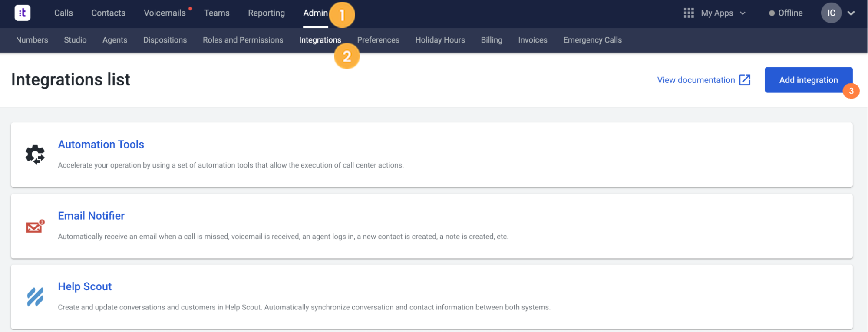Click the Help Scout logo icon
This screenshot has width=868, height=332.
click(35, 297)
